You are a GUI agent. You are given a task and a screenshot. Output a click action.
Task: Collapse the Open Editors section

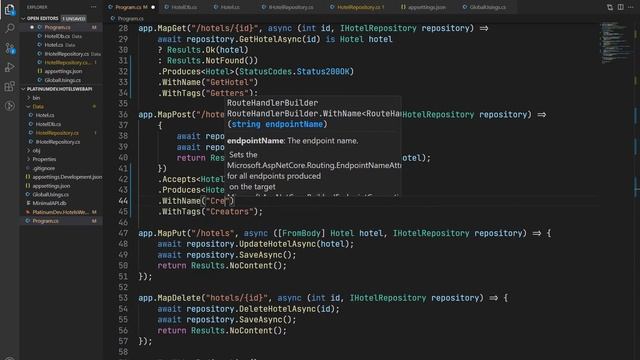pyautogui.click(x=23, y=18)
